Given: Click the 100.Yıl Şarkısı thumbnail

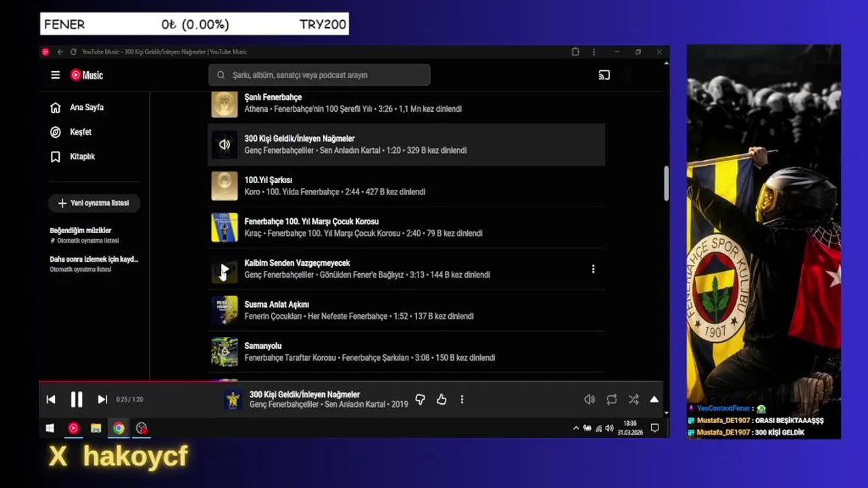Looking at the screenshot, I should pos(224,186).
